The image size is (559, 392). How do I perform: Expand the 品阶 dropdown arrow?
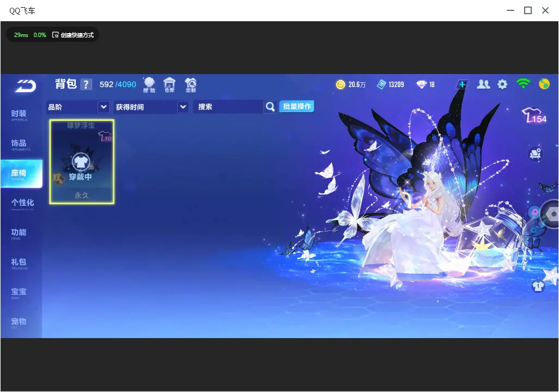[x=104, y=107]
